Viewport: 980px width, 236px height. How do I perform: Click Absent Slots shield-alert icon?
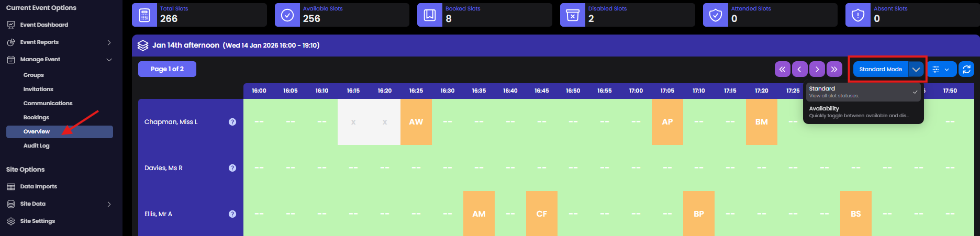(x=858, y=15)
